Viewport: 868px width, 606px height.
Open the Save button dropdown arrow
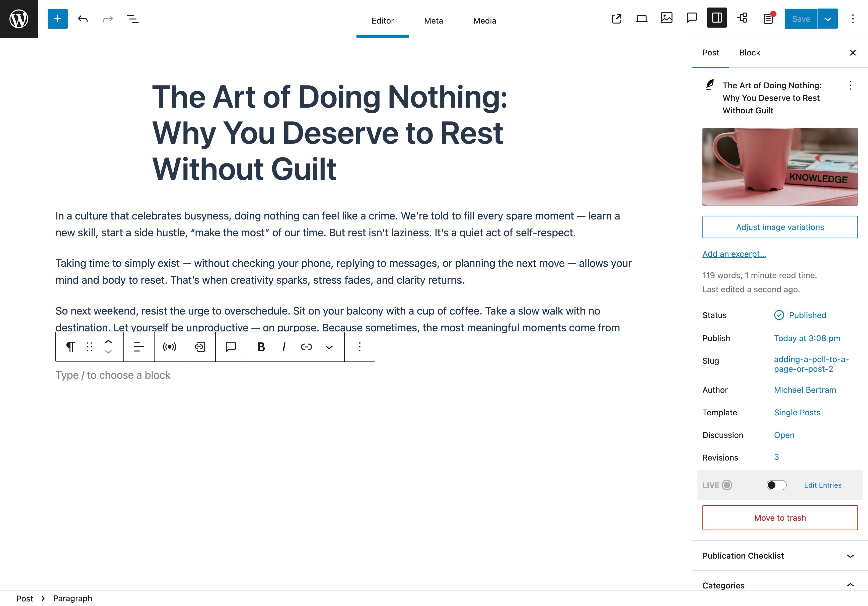pos(828,19)
